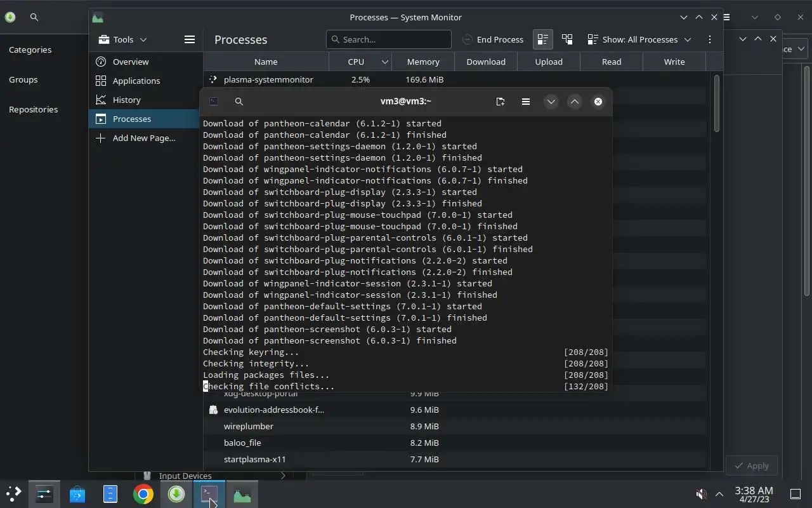The width and height of the screenshot is (812, 508).
Task: Switch to list view of processes
Action: [542, 39]
